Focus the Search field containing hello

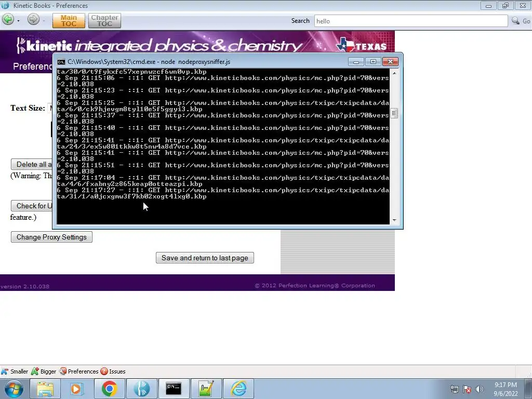pos(411,21)
